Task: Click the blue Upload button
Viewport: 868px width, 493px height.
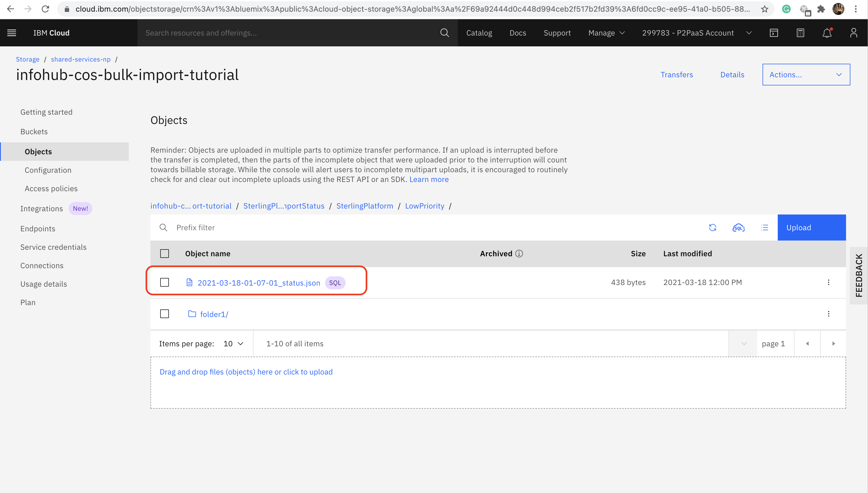Action: (x=811, y=228)
